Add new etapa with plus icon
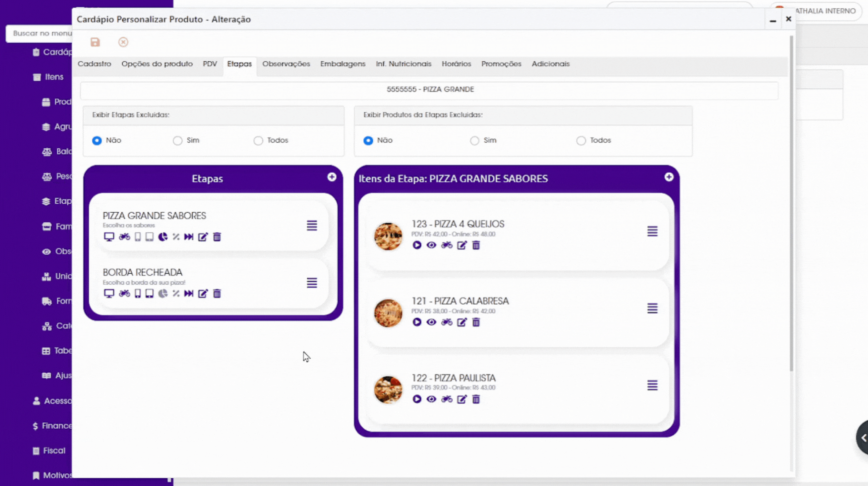 click(332, 177)
